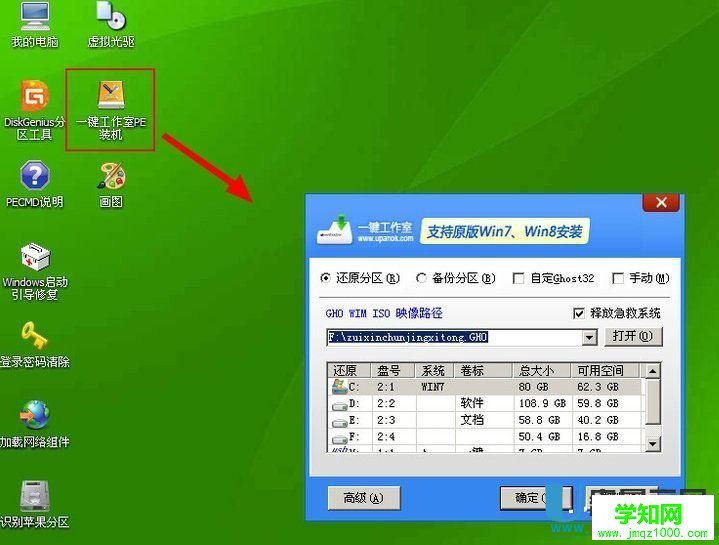Image resolution: width=719 pixels, height=545 pixels.
Task: Click the 总大小 column header
Action: 542,370
